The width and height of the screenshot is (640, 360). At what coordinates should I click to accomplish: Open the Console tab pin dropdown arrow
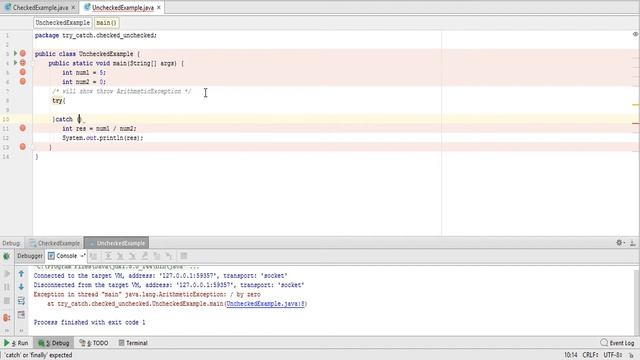[82, 256]
